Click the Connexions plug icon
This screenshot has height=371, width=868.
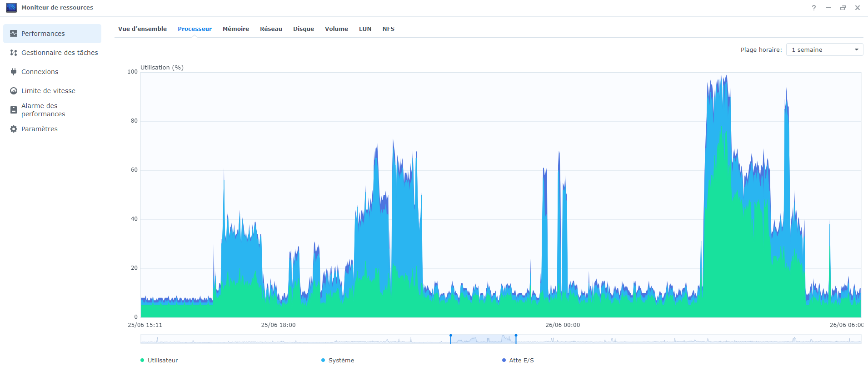pyautogui.click(x=14, y=72)
